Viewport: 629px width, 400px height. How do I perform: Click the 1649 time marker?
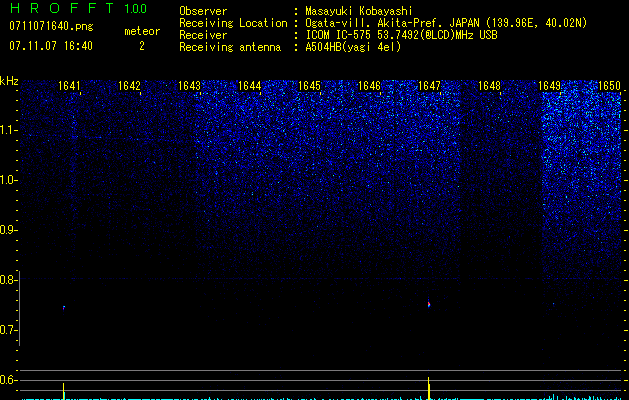[549, 86]
